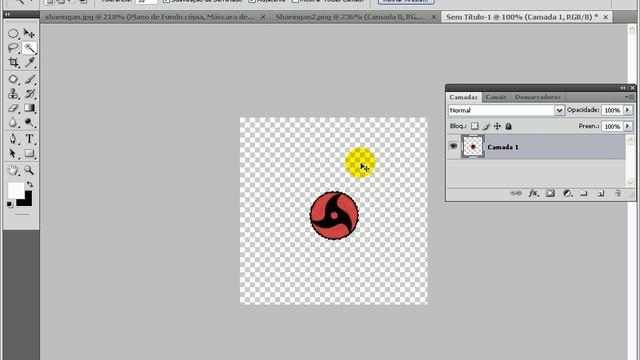640x360 pixels.
Task: Select the Crop tool
Action: point(13,62)
